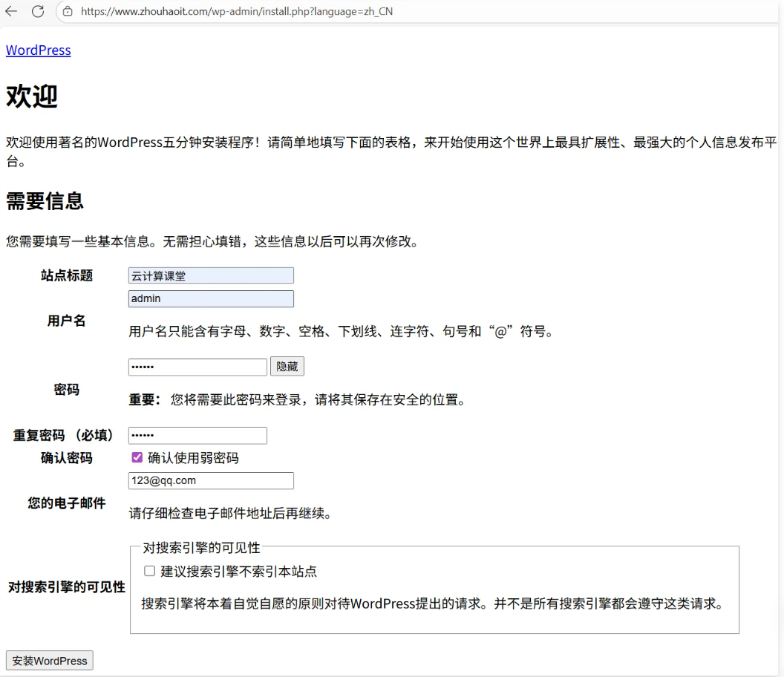Click the repeat password (重复密码) field
This screenshot has width=784, height=677.
tap(197, 435)
